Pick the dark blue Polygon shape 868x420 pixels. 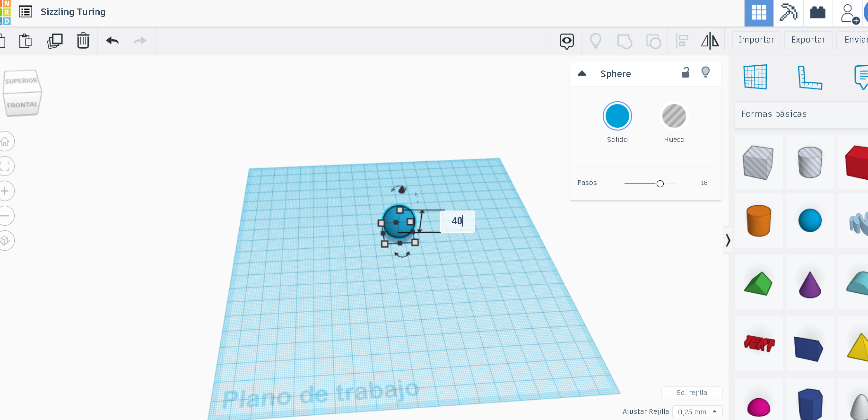[x=810, y=400]
